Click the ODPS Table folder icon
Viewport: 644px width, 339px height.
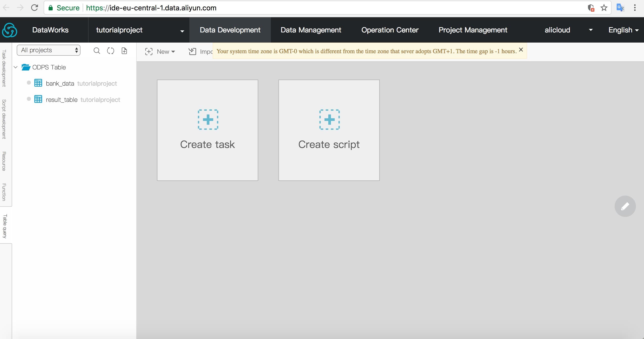pyautogui.click(x=26, y=67)
